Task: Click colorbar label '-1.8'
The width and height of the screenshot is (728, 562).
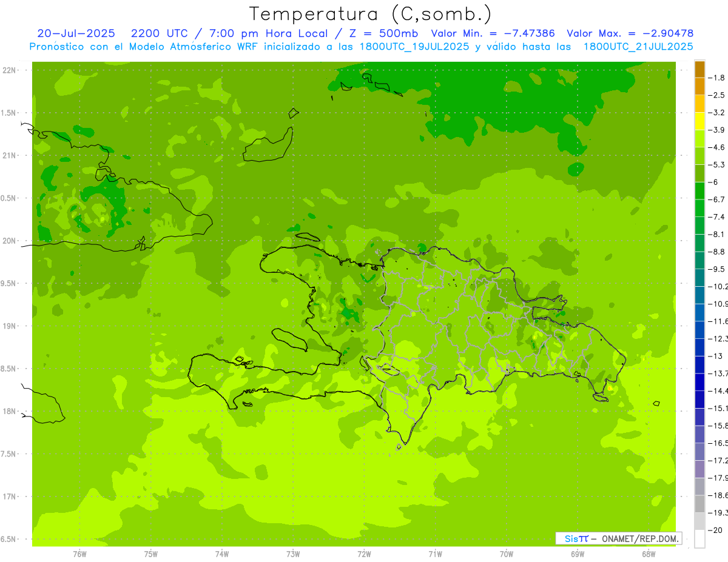Action: coord(716,78)
